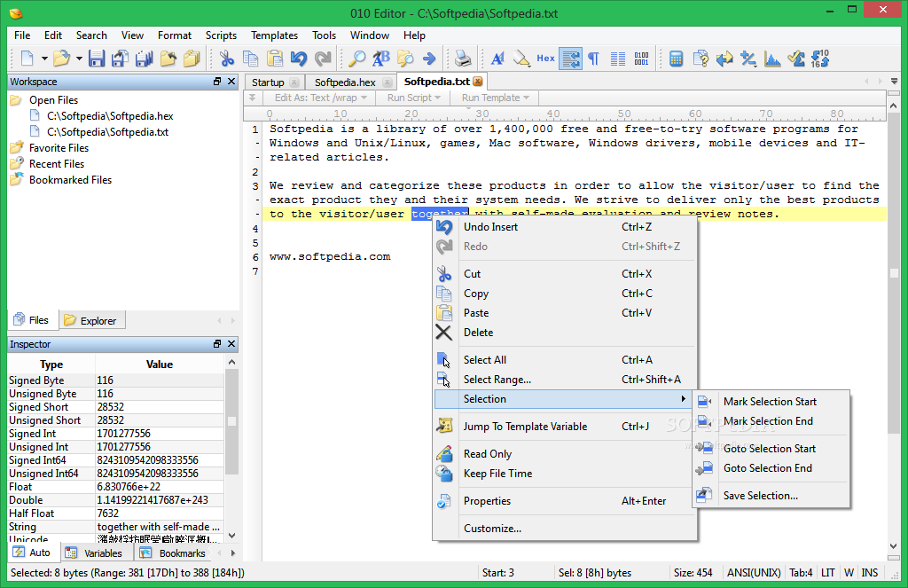Screen dimensions: 908x588
Task: Click the Save As icon
Action: pos(120,59)
